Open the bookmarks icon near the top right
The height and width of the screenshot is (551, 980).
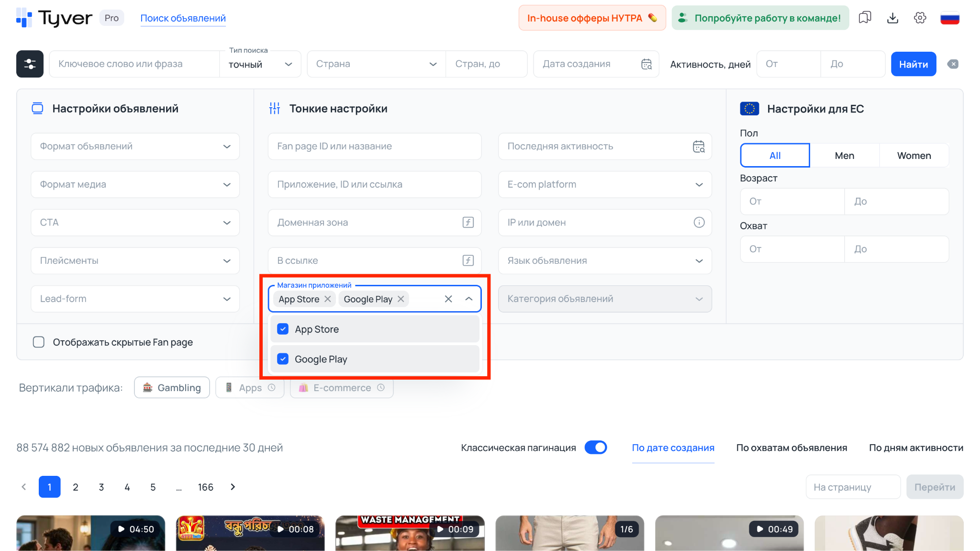[865, 18]
